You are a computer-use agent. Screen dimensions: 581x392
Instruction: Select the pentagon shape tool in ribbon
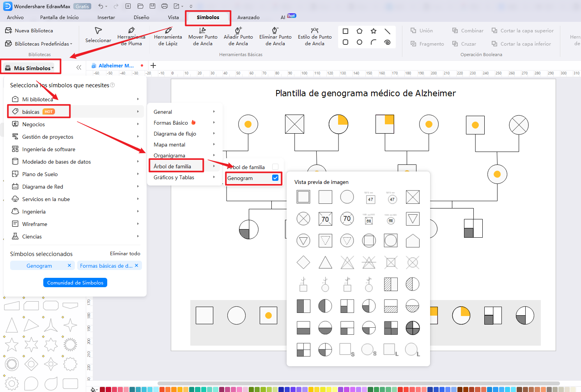pyautogui.click(x=360, y=31)
